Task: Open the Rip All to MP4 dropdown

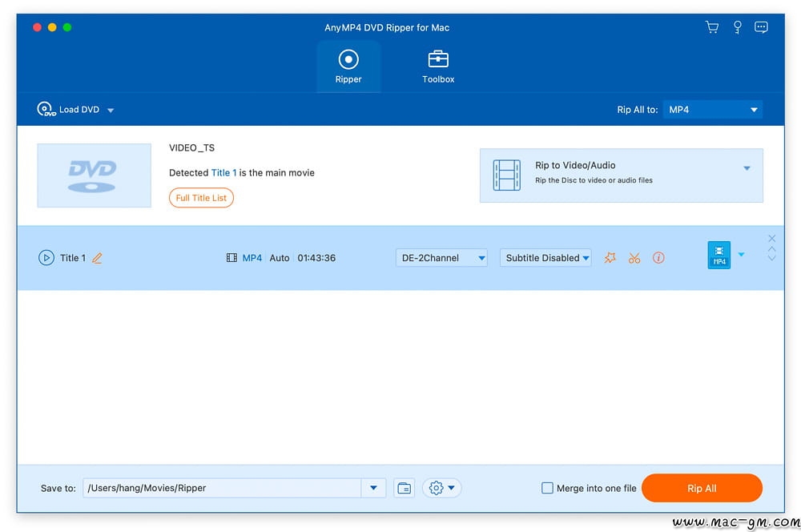Action: coord(713,109)
